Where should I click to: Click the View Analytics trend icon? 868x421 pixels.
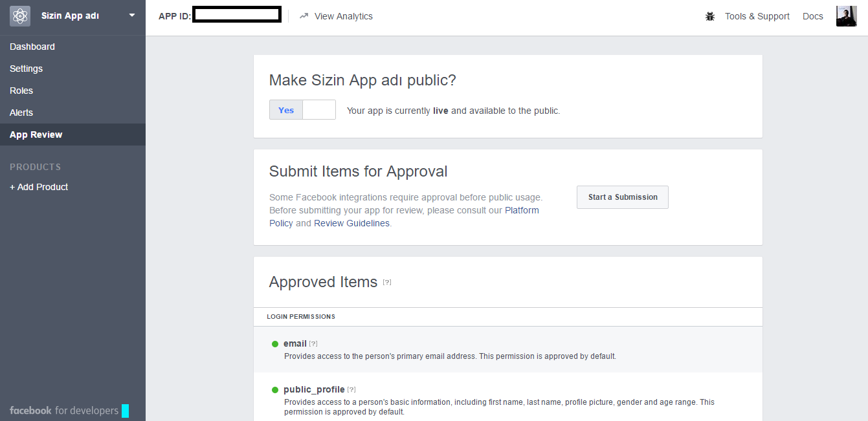(x=304, y=16)
